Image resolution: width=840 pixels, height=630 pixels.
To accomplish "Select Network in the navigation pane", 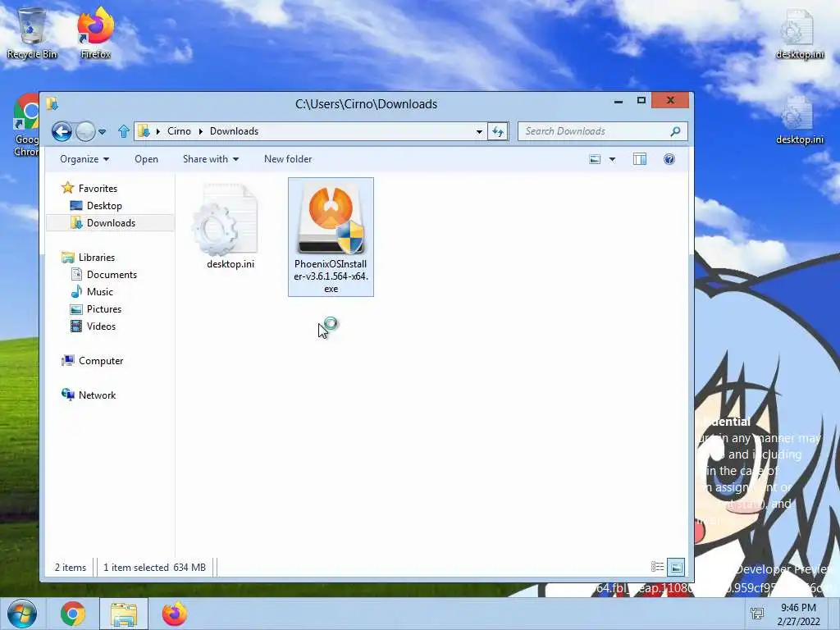I will (x=97, y=395).
